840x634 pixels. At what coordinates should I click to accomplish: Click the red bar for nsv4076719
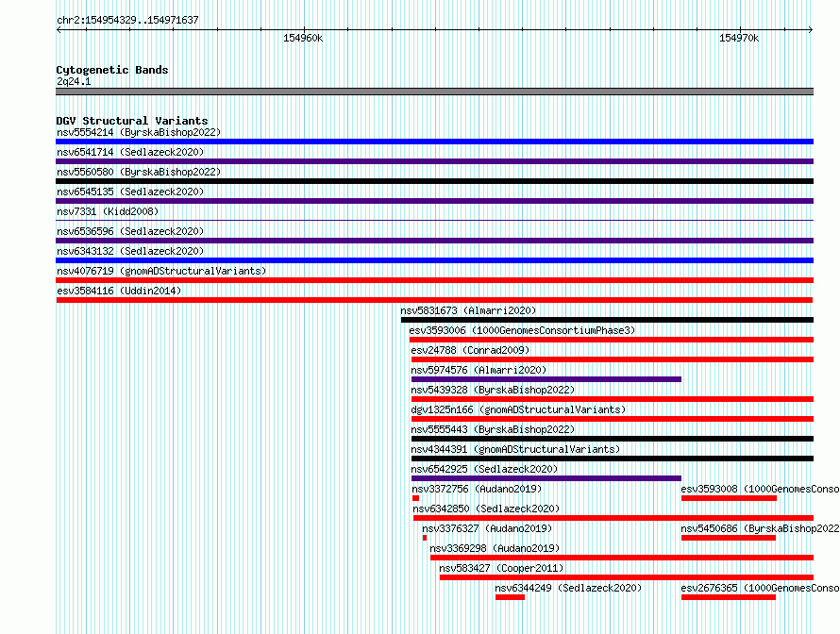434,280
